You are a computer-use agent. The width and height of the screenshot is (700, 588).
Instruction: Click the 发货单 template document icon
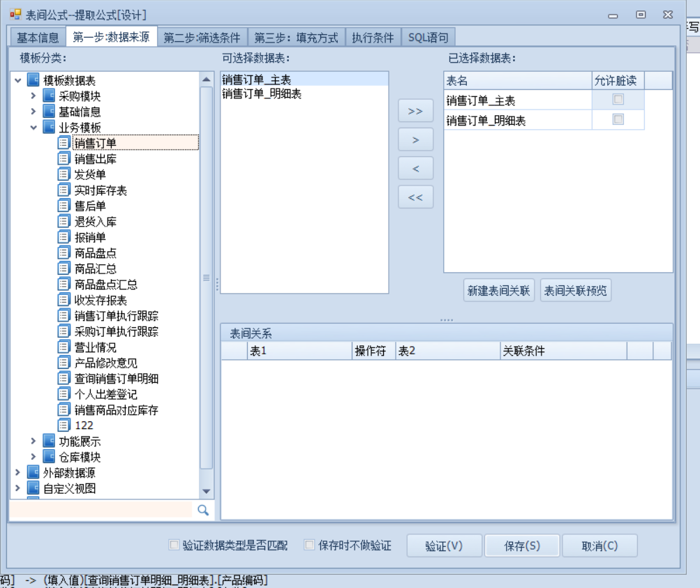coord(64,174)
